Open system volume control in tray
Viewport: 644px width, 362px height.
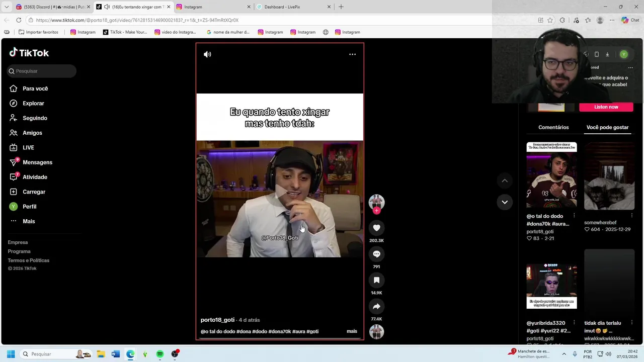click(x=608, y=354)
